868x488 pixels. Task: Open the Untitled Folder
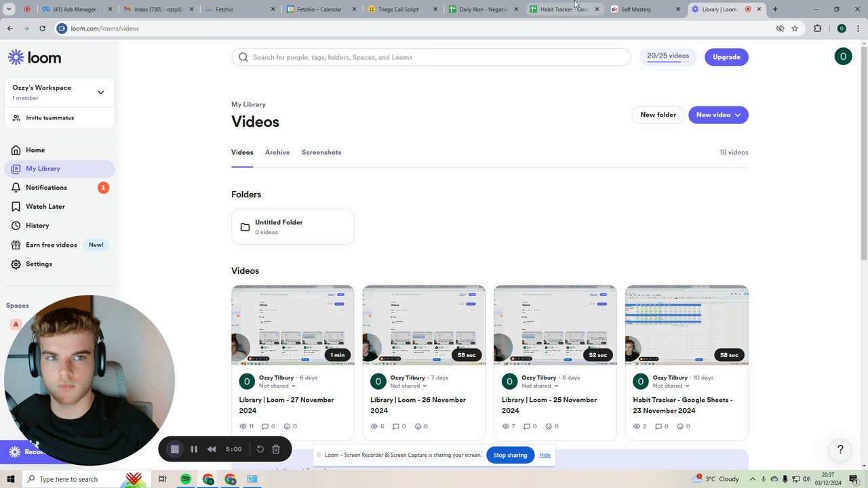click(293, 226)
